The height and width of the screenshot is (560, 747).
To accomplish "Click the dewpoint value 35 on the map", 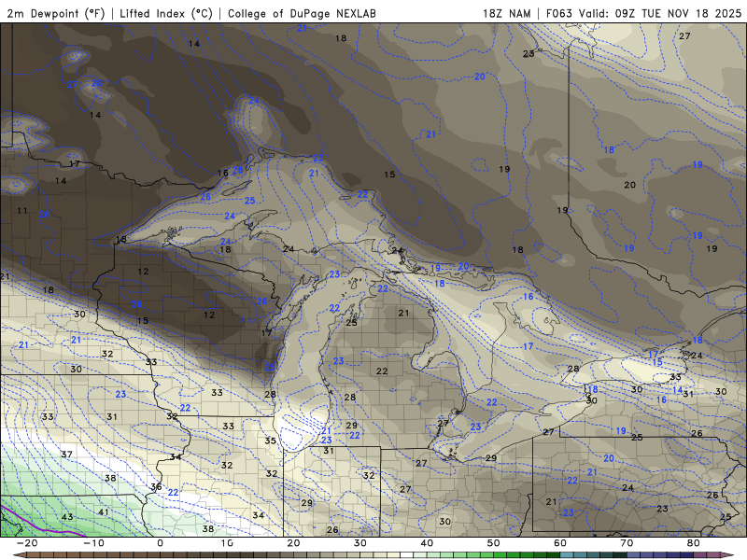I will 270,441.
